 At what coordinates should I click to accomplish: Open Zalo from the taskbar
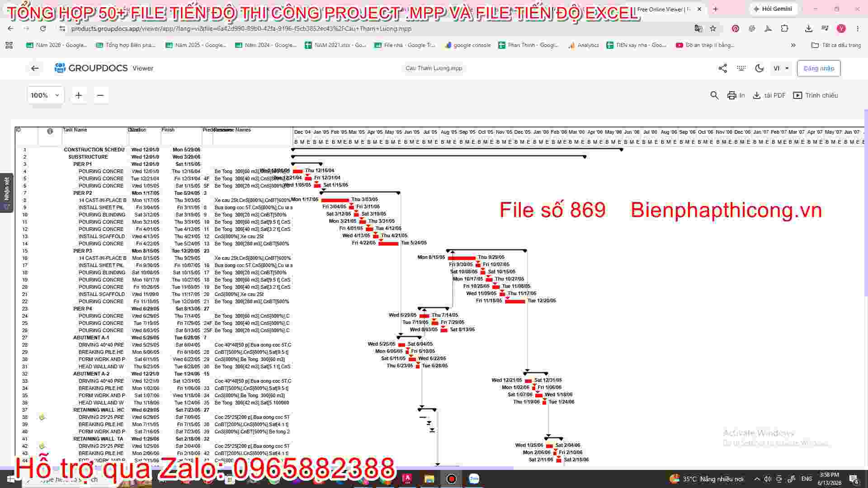[x=474, y=479]
